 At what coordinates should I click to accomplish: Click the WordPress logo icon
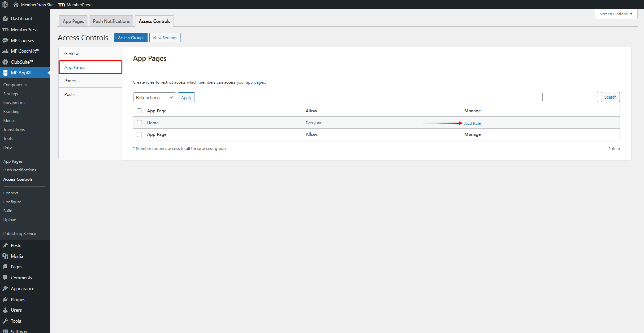5,5
